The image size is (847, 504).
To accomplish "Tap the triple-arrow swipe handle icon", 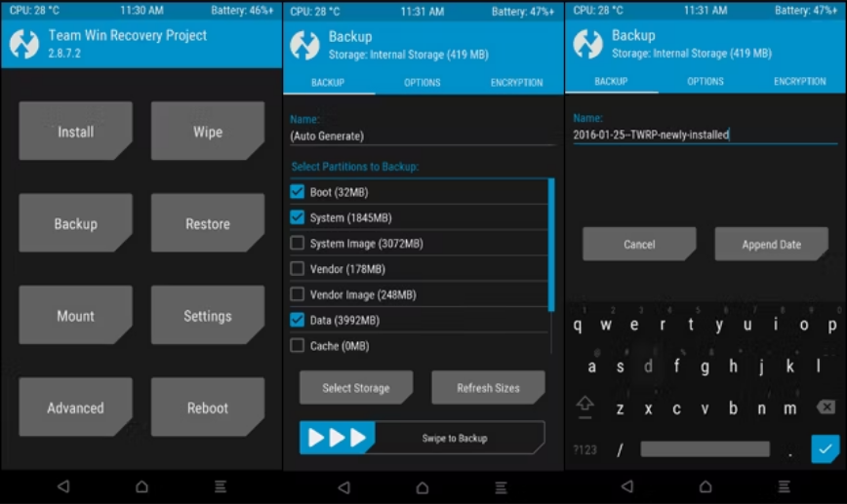I will 337,438.
